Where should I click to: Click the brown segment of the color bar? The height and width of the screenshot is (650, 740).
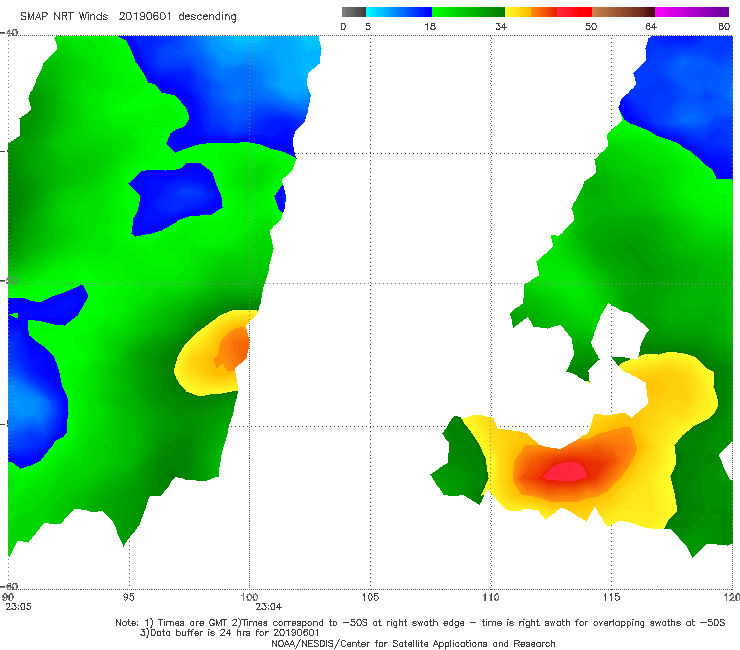623,12
